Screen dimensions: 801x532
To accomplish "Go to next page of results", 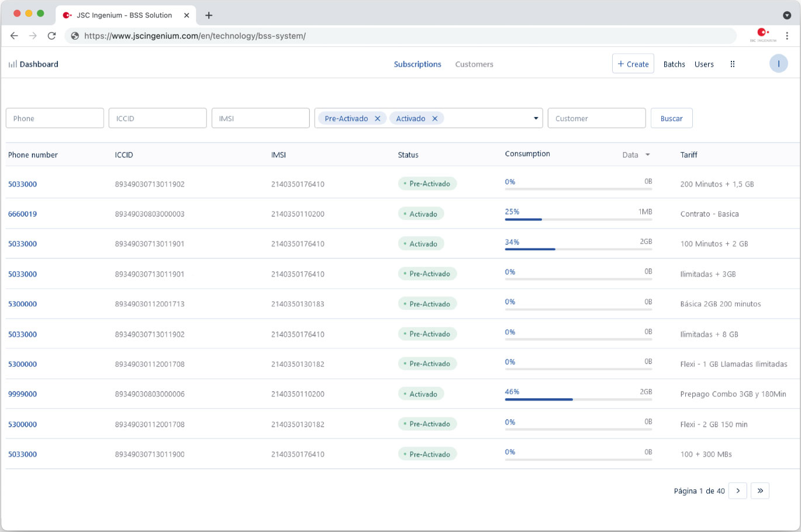I will point(738,490).
